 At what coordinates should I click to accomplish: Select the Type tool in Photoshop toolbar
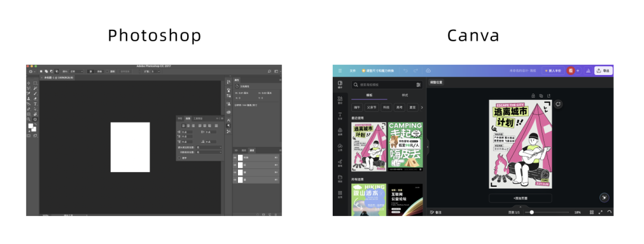coord(35,104)
